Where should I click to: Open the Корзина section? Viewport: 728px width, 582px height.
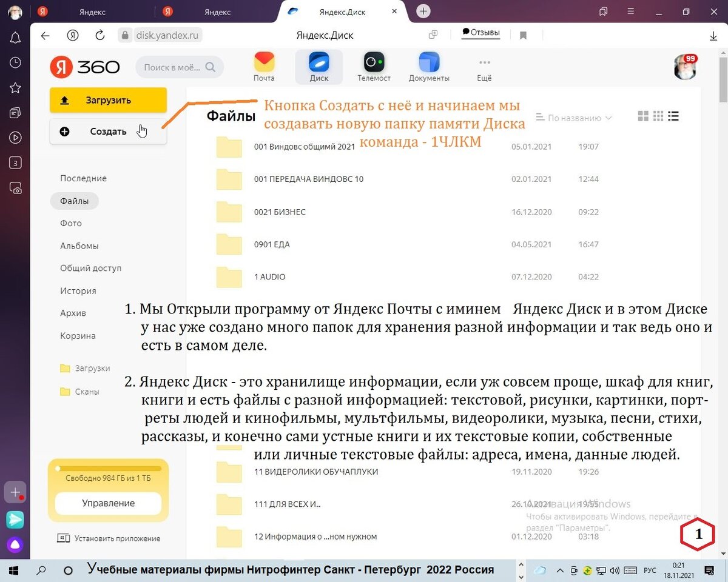click(78, 336)
